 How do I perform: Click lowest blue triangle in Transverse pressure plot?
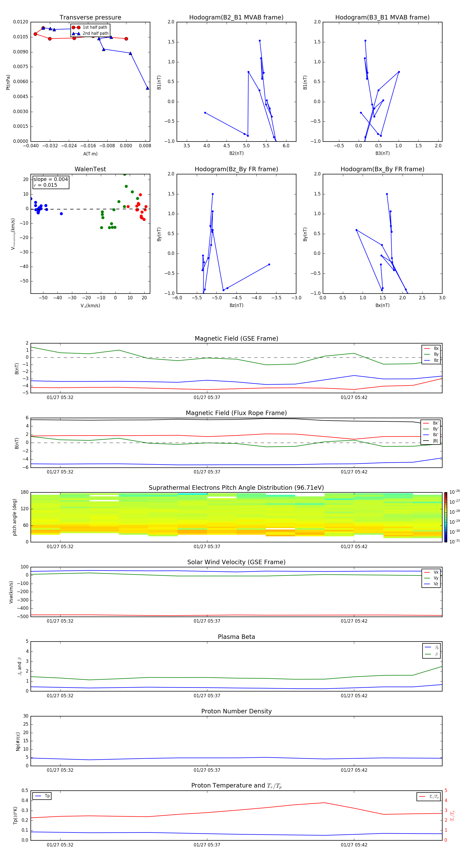click(x=147, y=88)
